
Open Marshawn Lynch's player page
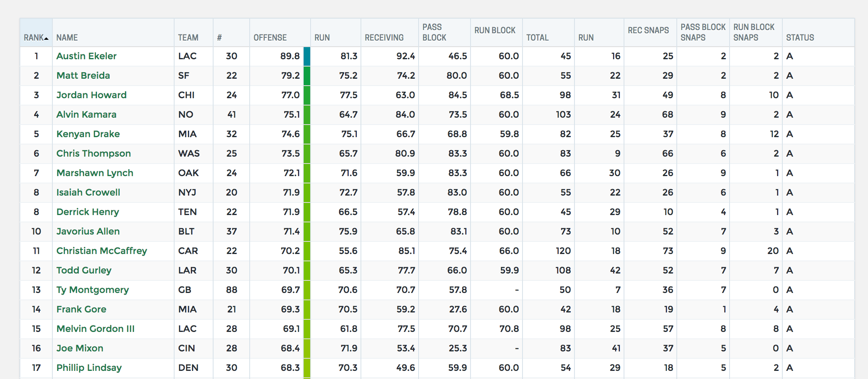(95, 173)
